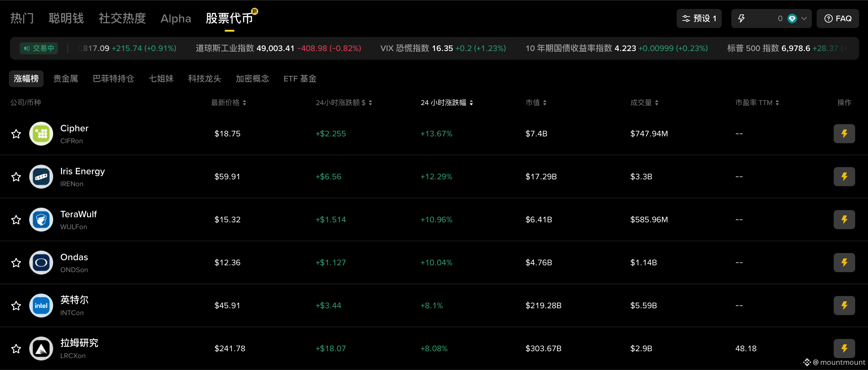Image resolution: width=868 pixels, height=370 pixels.
Task: Click the Ondas logo icon
Action: click(x=41, y=263)
